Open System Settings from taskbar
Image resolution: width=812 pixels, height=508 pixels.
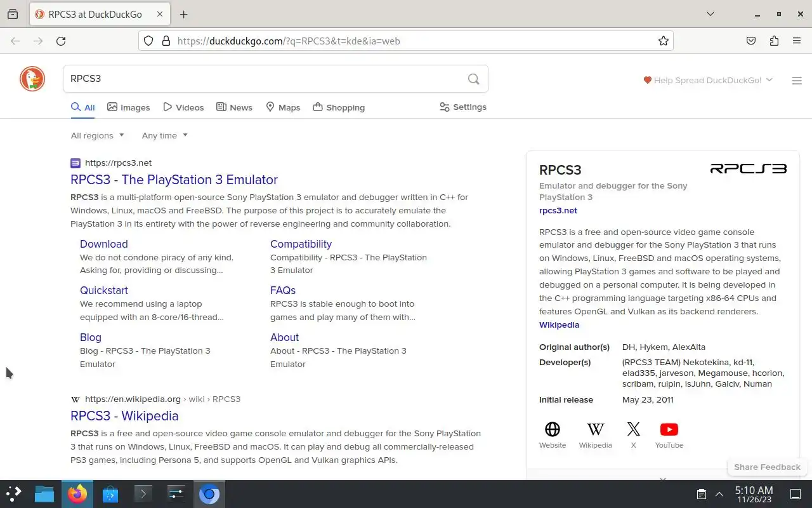[176, 493]
